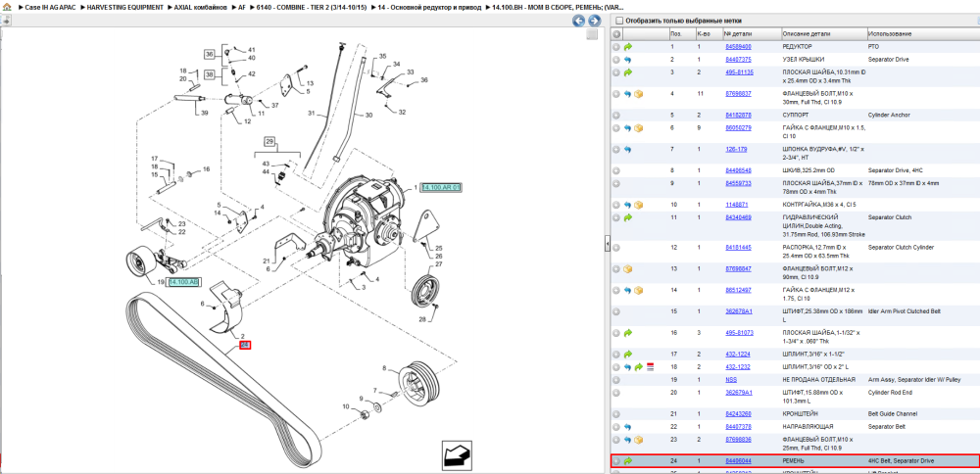Open the toolbar icon below the Home icon
Viewport: 980px width, 474px height.
[6, 21]
